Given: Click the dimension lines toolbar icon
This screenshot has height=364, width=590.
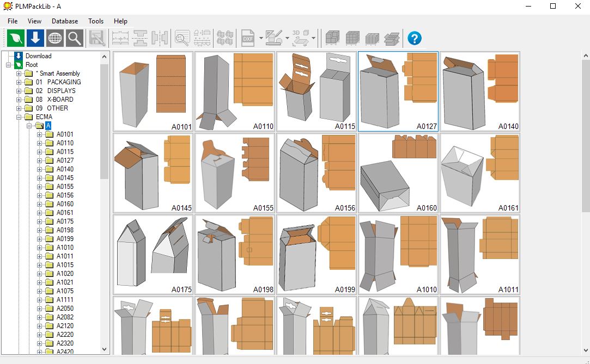Looking at the screenshot, I should coord(120,38).
